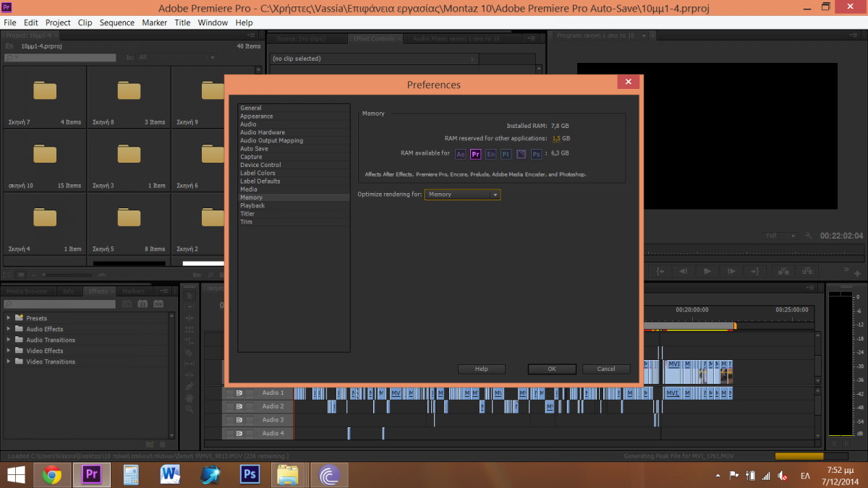Expand the Audio Transitions folder
The image size is (868, 488).
click(9, 340)
